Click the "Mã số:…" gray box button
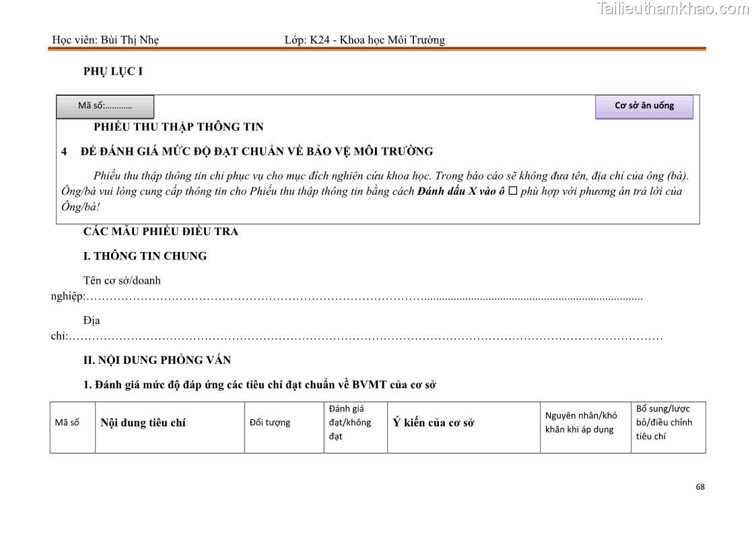This screenshot has width=756, height=535. click(x=106, y=106)
